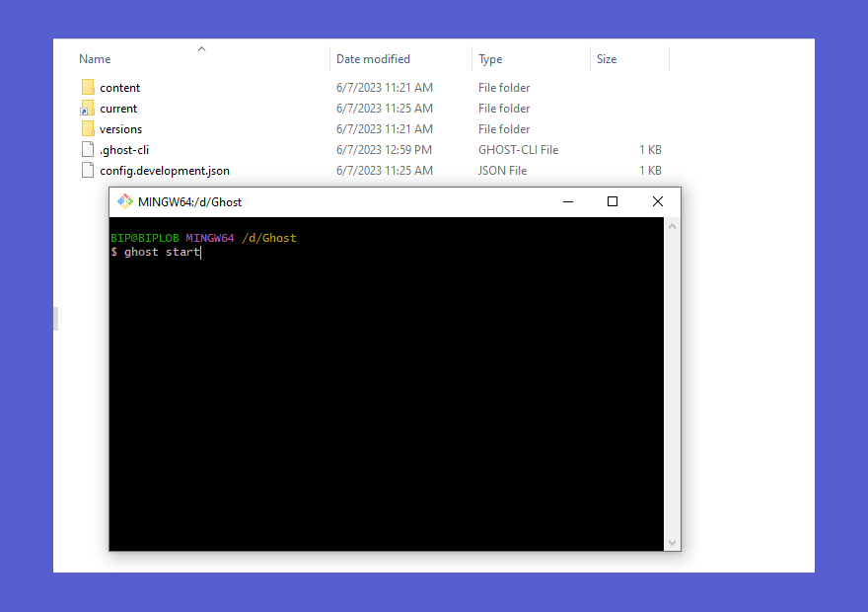This screenshot has height=612, width=868.
Task: Minimize the MINGW64 terminal window
Action: pos(568,201)
